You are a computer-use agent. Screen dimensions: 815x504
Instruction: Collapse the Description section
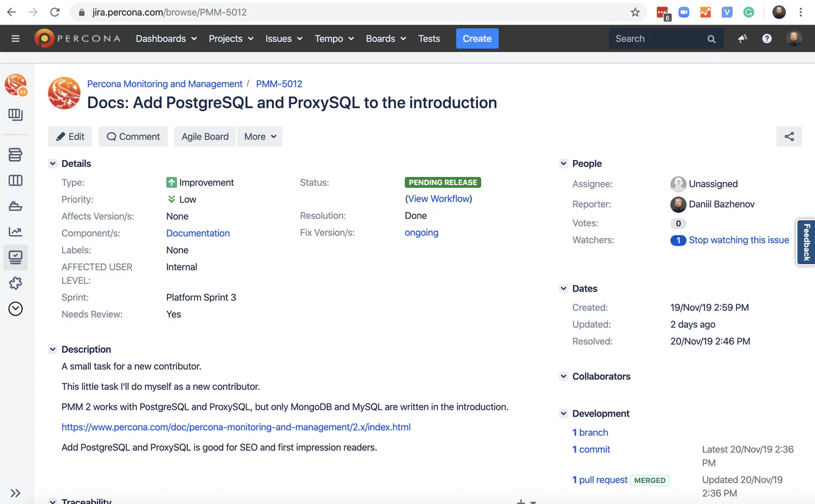pyautogui.click(x=52, y=349)
